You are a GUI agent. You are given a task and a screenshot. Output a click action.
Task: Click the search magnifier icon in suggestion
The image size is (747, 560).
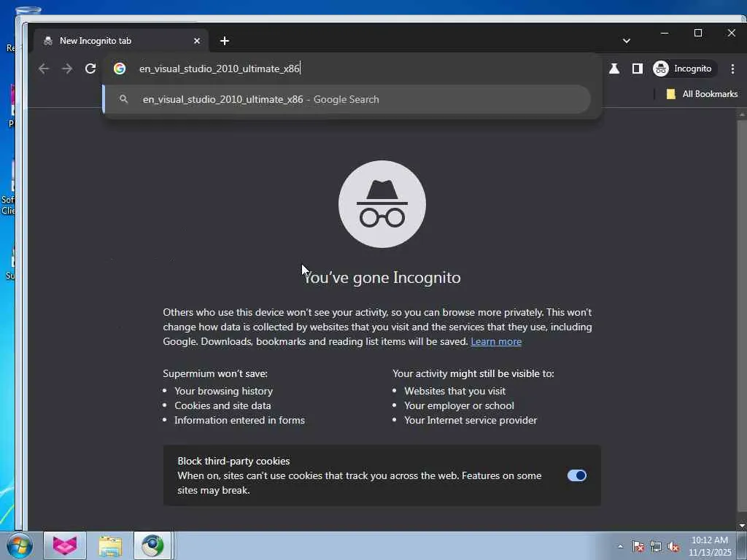pos(123,99)
